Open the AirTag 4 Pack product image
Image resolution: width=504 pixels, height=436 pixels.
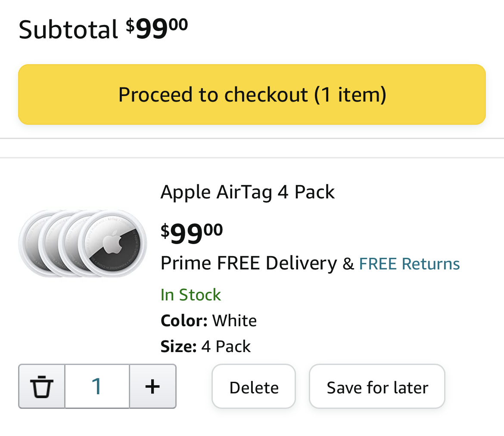(83, 244)
